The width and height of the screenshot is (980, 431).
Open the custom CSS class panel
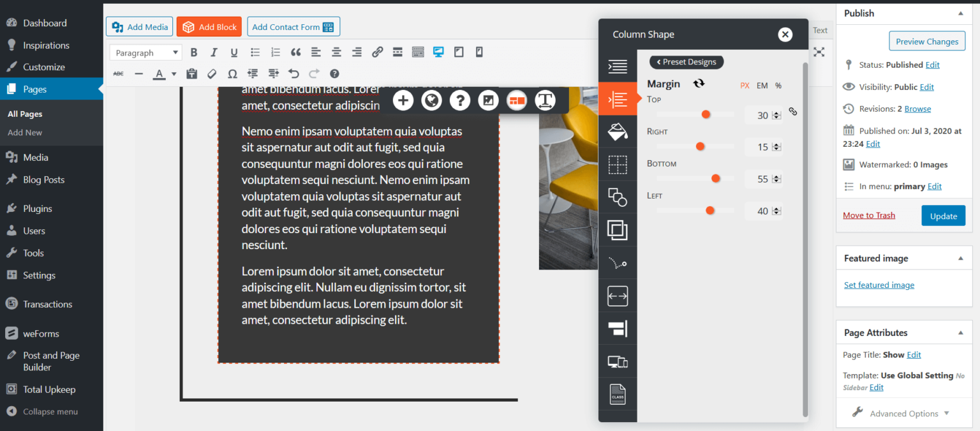coord(618,394)
